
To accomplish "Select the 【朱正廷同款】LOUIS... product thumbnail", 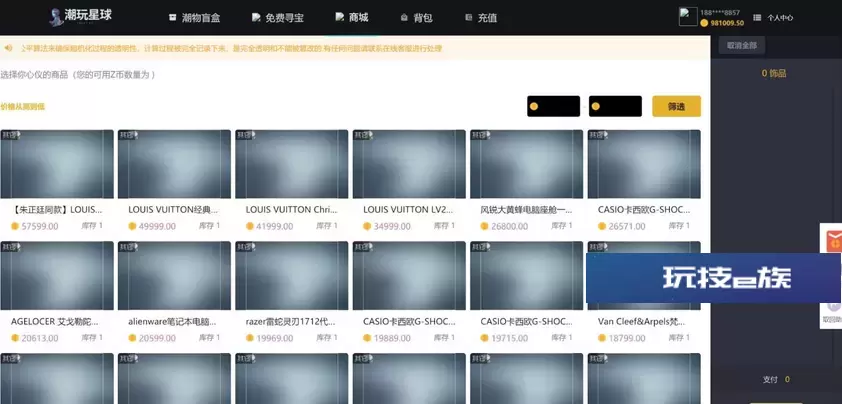I will [57, 164].
